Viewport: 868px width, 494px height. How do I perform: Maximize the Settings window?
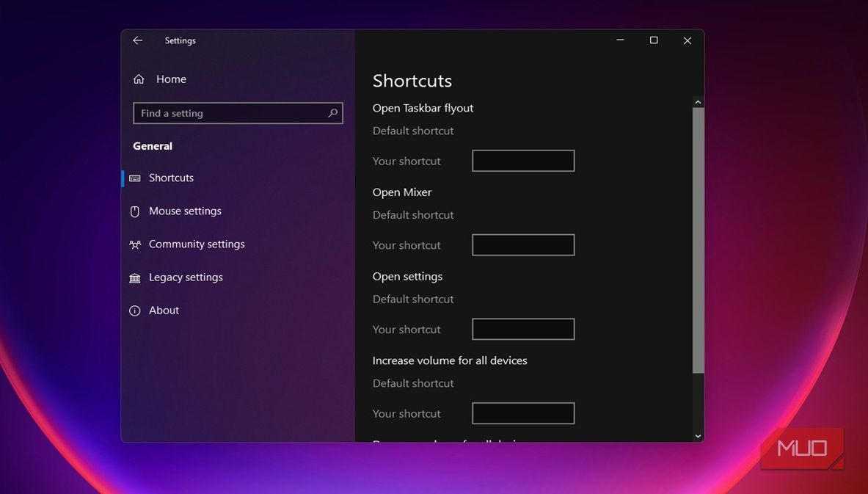coord(654,40)
